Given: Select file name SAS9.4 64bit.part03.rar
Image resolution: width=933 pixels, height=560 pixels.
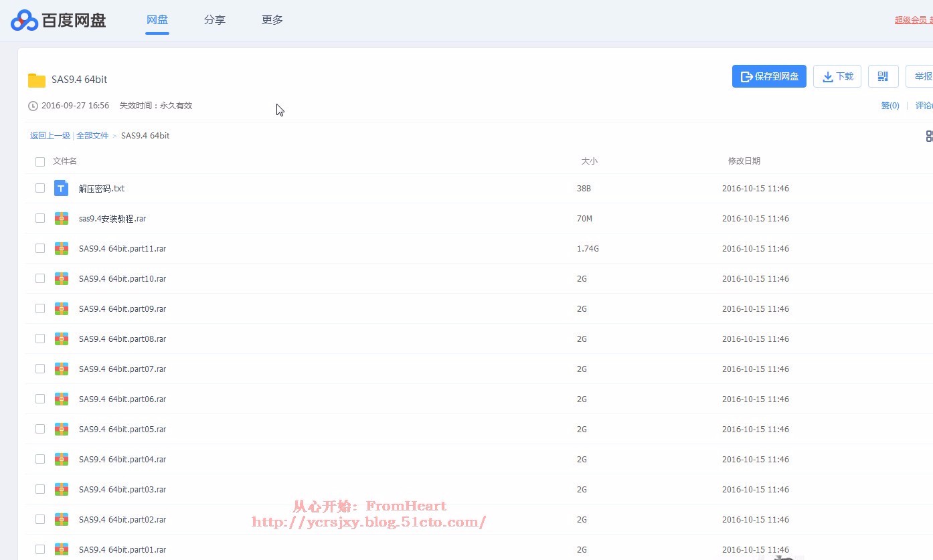Looking at the screenshot, I should [x=122, y=490].
